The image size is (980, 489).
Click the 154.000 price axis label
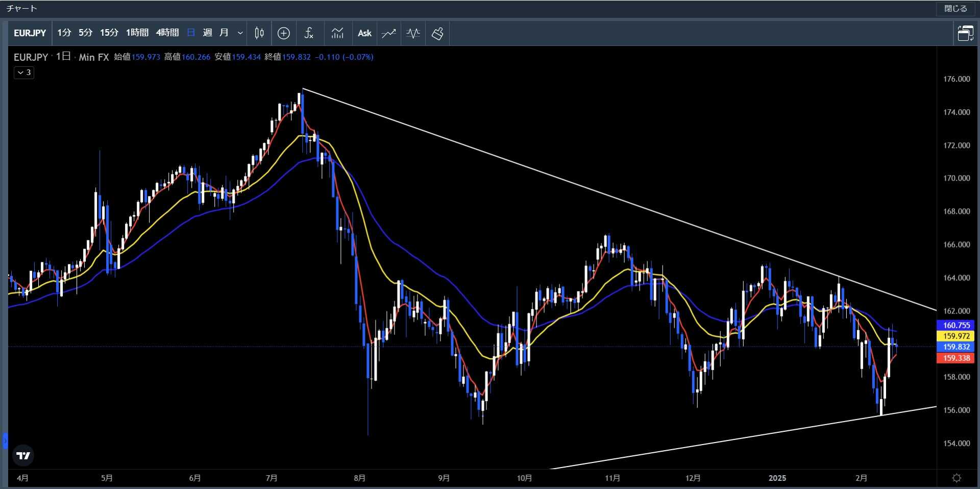957,443
